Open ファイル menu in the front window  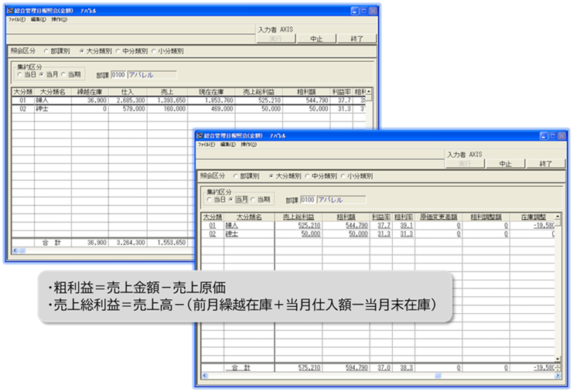pyautogui.click(x=206, y=145)
